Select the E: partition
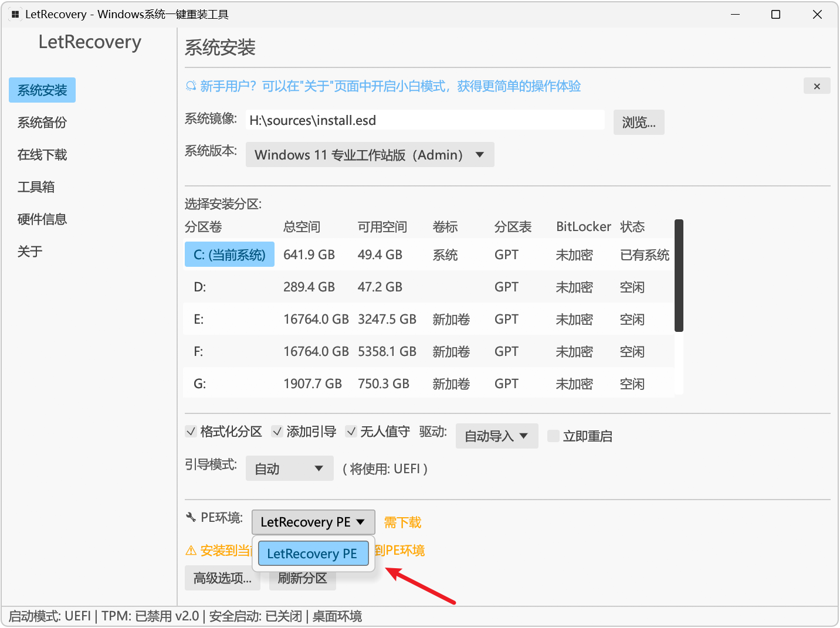Image resolution: width=840 pixels, height=628 pixels. [199, 319]
